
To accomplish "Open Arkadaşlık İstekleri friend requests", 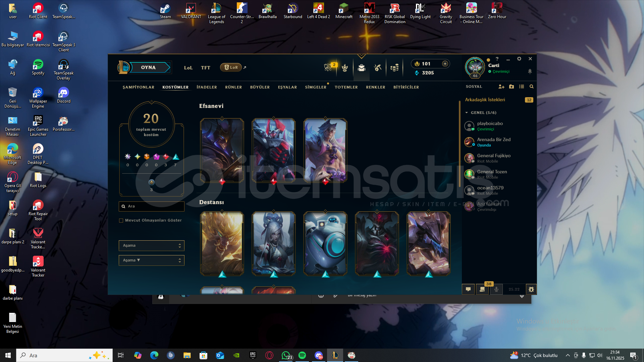I will (x=485, y=100).
